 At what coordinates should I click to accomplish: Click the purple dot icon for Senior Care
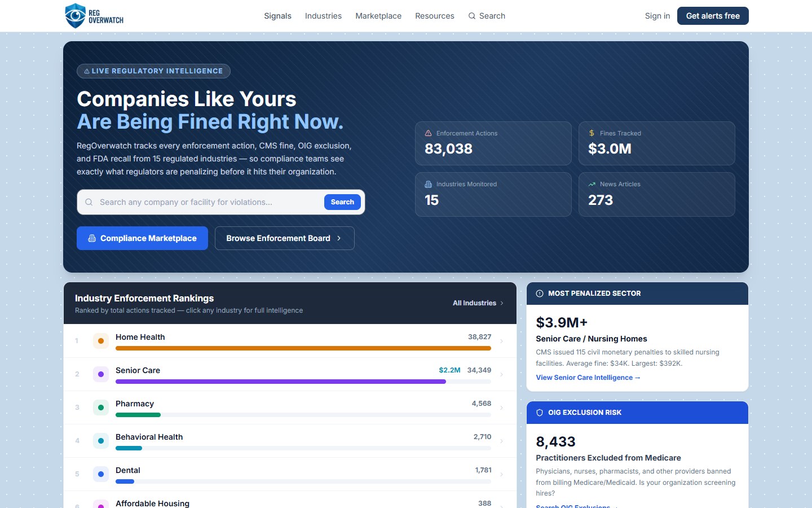point(101,374)
